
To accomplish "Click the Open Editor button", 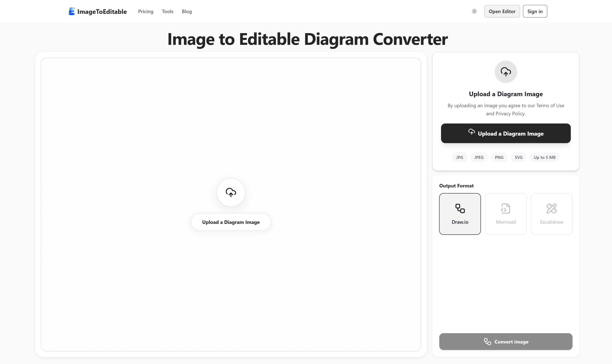I will (x=502, y=11).
